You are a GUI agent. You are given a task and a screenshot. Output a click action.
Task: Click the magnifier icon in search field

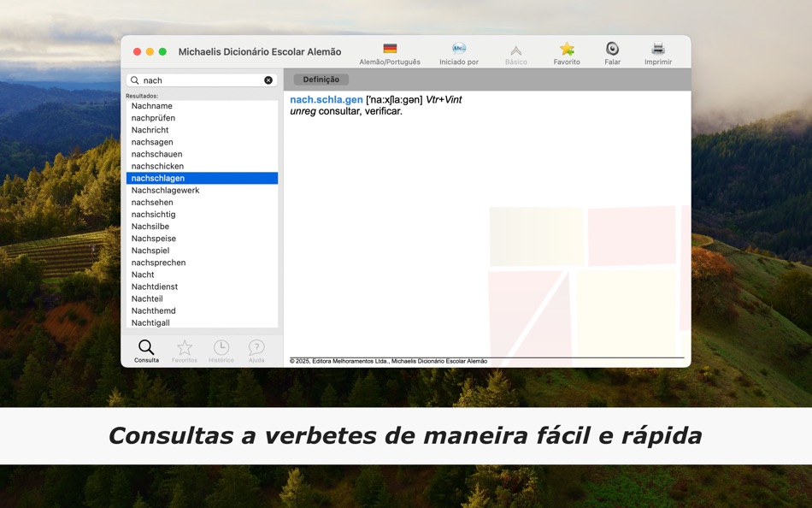(x=135, y=80)
